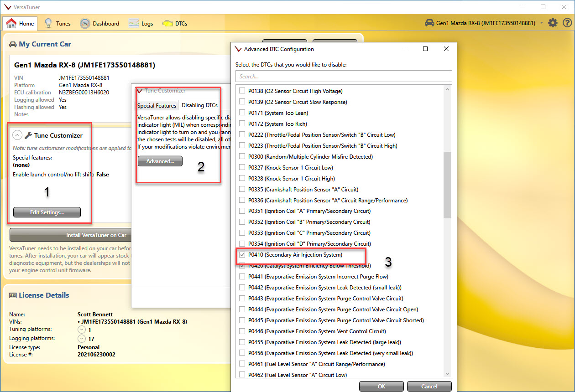Check P0328 Knock Sensor Circuit High

242,179
